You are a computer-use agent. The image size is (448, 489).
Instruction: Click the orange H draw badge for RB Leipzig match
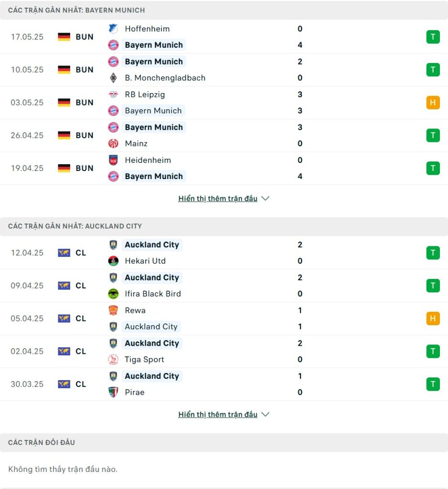click(433, 103)
